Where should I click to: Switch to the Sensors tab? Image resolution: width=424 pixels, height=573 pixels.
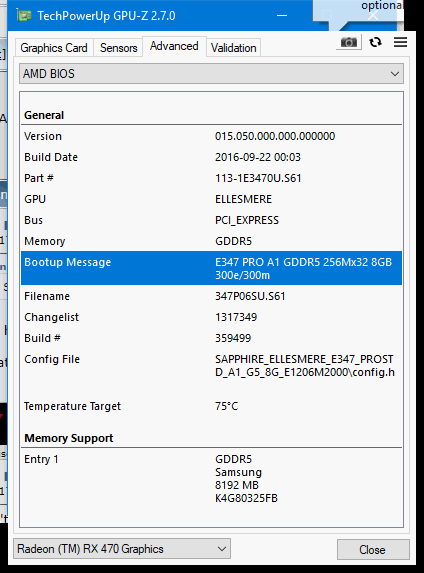118,48
